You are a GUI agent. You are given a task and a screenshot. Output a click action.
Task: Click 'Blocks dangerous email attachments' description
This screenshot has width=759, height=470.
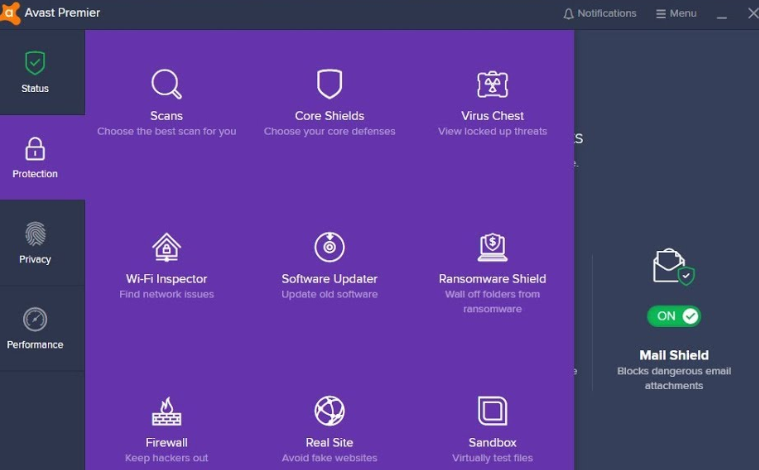[x=674, y=378]
